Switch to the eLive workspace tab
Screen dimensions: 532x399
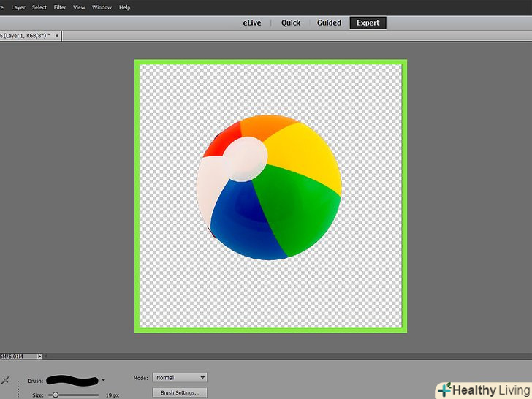[252, 23]
